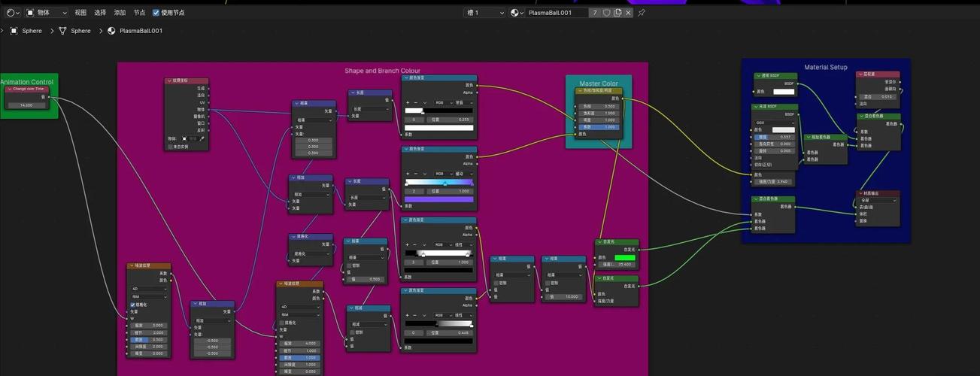Image resolution: width=980 pixels, height=376 pixels.
Task: Toggle 钳制 in node with value 0.500
Action: (x=350, y=265)
